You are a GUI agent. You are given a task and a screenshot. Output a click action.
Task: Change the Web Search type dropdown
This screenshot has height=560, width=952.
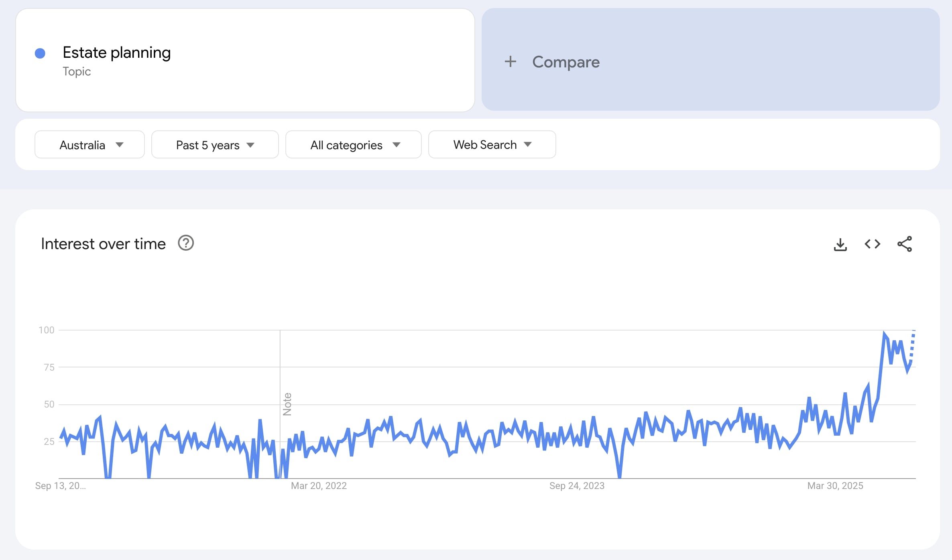coord(492,144)
